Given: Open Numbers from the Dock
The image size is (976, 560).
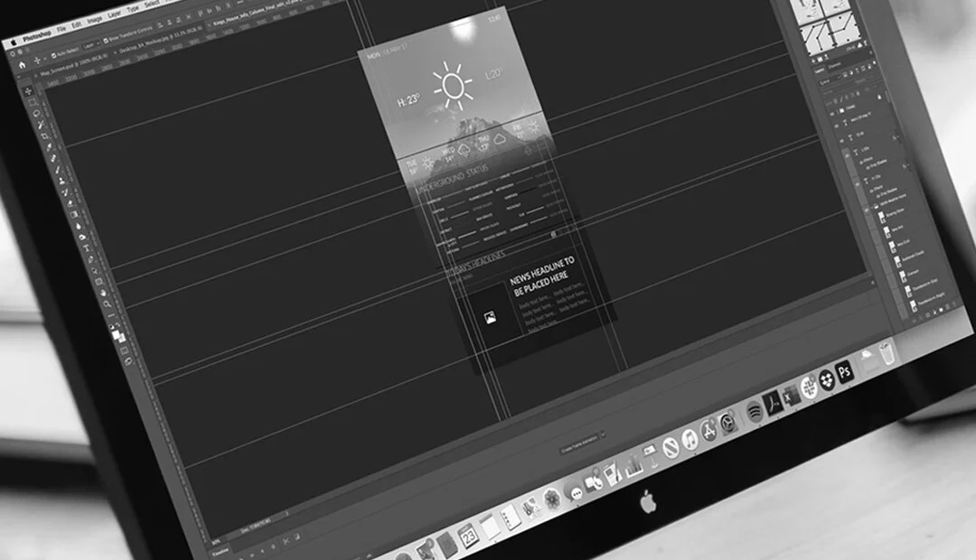Looking at the screenshot, I should point(633,465).
